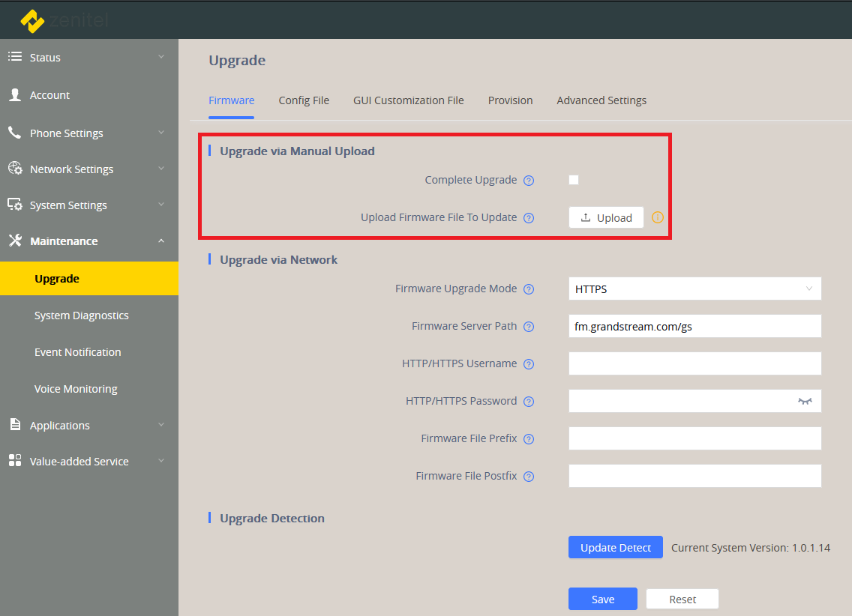Open the Advanced Settings tab
Screen dimensions: 852x616
(601, 100)
